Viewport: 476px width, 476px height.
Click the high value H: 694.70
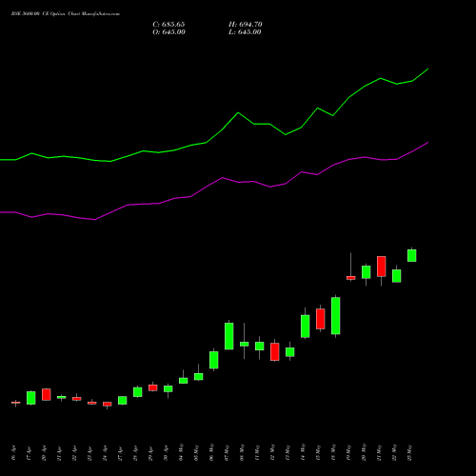[x=245, y=25]
